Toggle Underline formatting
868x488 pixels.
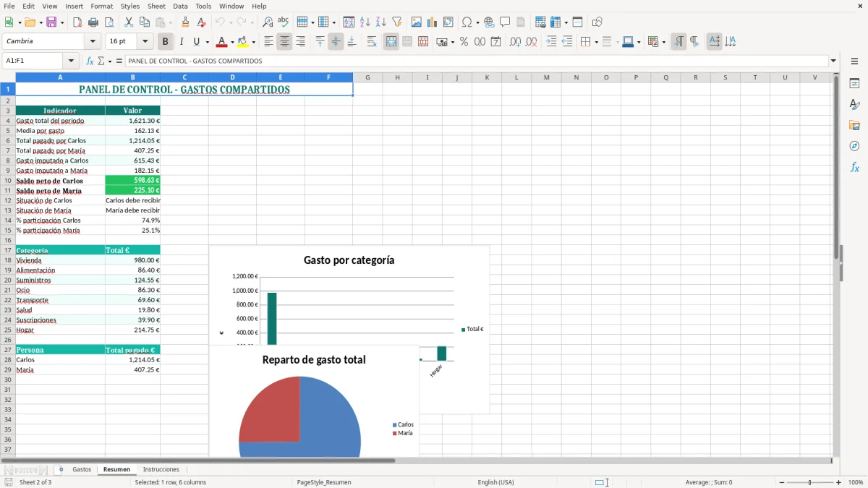click(197, 42)
